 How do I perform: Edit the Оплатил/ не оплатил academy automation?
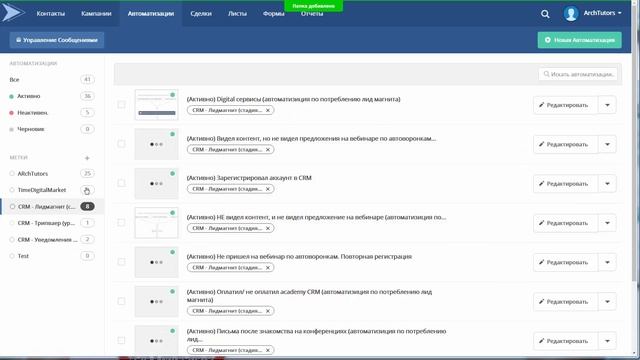[x=565, y=302]
